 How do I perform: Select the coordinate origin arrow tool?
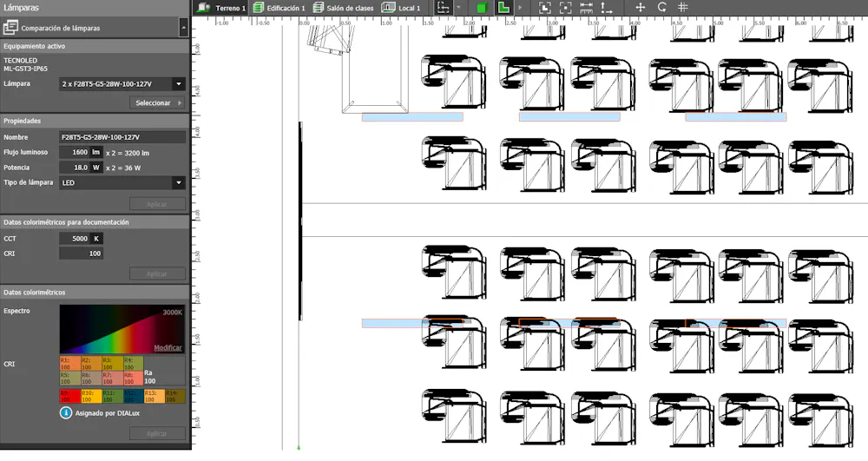click(x=606, y=8)
